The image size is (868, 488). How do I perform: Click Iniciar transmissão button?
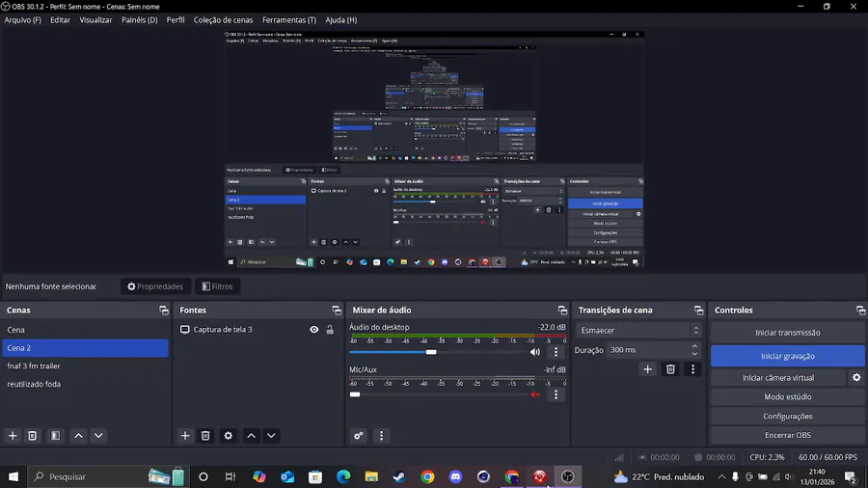(x=787, y=333)
